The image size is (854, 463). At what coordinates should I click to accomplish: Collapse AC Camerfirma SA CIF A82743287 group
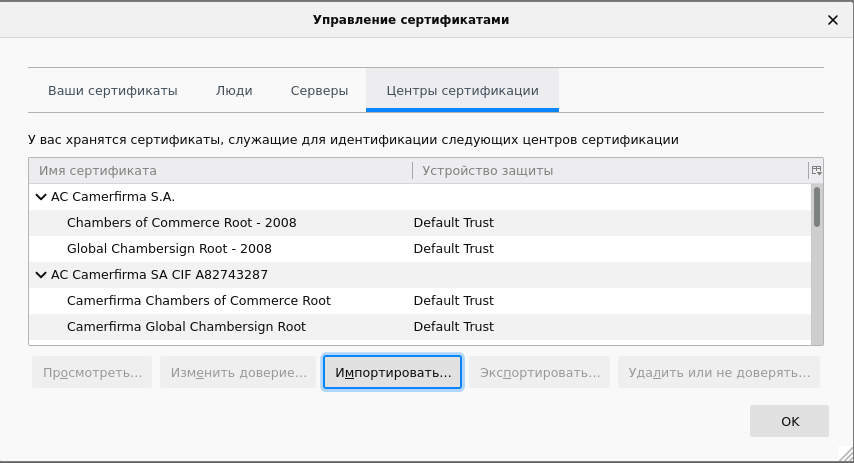(41, 275)
